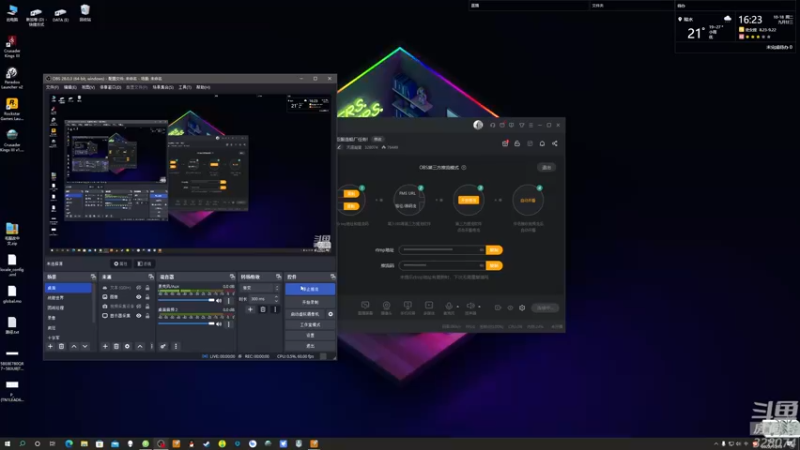800x450 pixels.
Task: Undock the Audio Mixer panel with header icon
Action: pyautogui.click(x=232, y=277)
